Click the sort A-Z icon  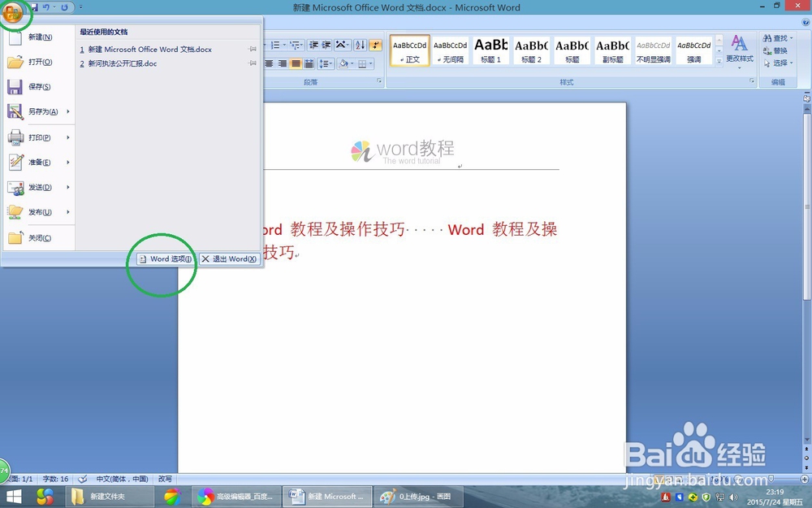[x=361, y=45]
